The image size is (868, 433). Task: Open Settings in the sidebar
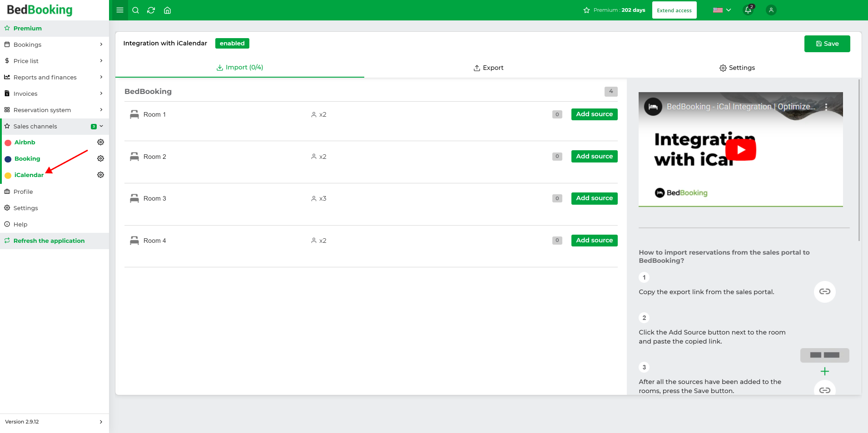(55, 208)
